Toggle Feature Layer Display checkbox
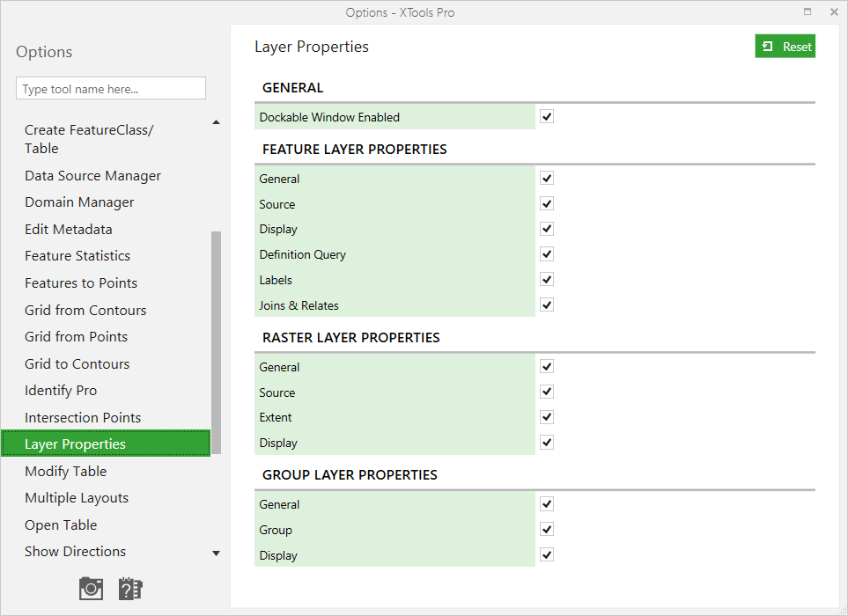Screen dimensions: 848x616 pos(547,229)
